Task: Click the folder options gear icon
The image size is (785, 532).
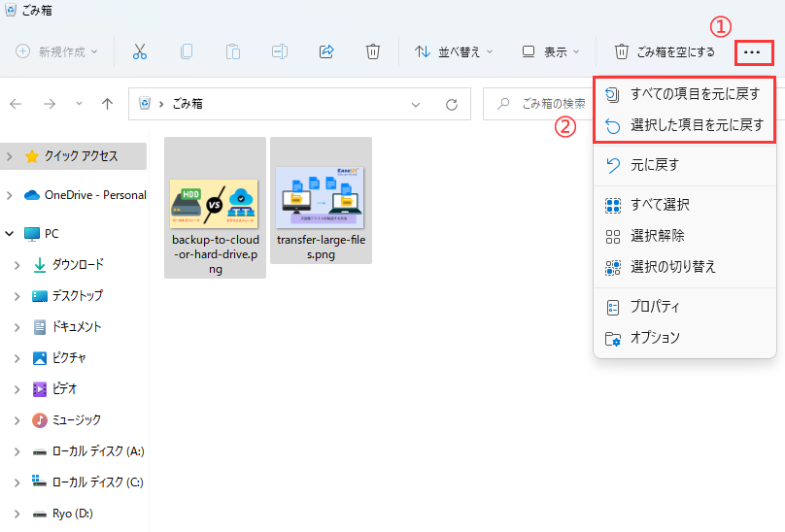Action: click(613, 339)
